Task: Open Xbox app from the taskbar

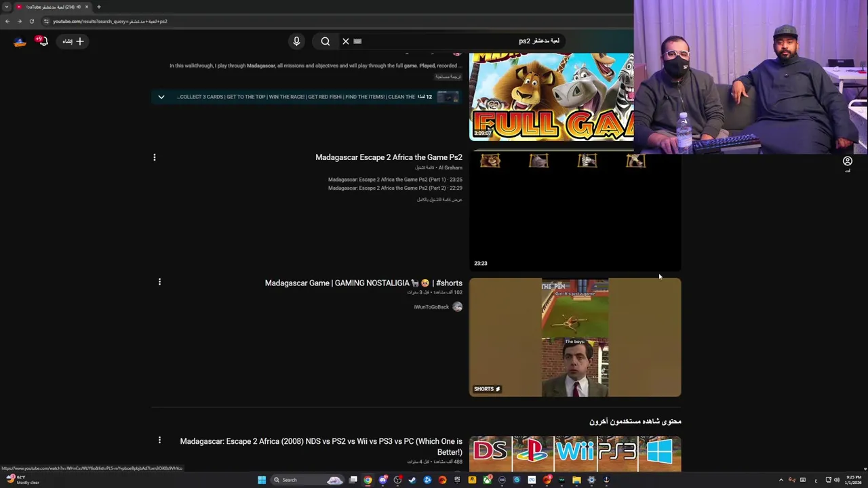Action: (487, 480)
